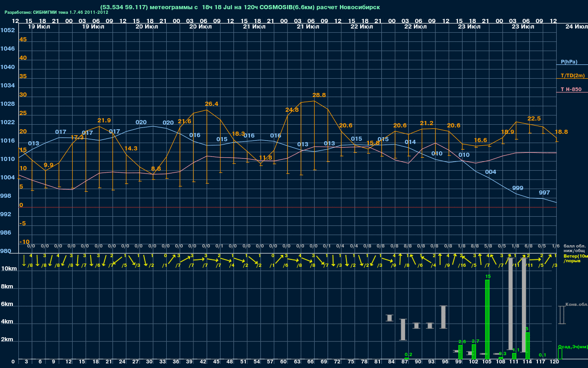Click 980 on the pressure axis
The width and height of the screenshot is (588, 368).
click(6, 251)
